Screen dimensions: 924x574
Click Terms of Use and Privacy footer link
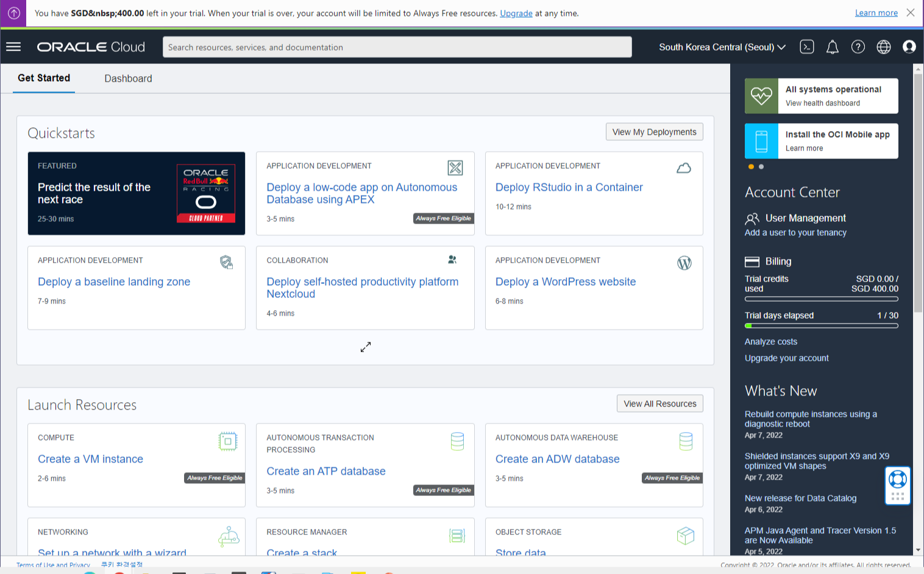[53, 565]
